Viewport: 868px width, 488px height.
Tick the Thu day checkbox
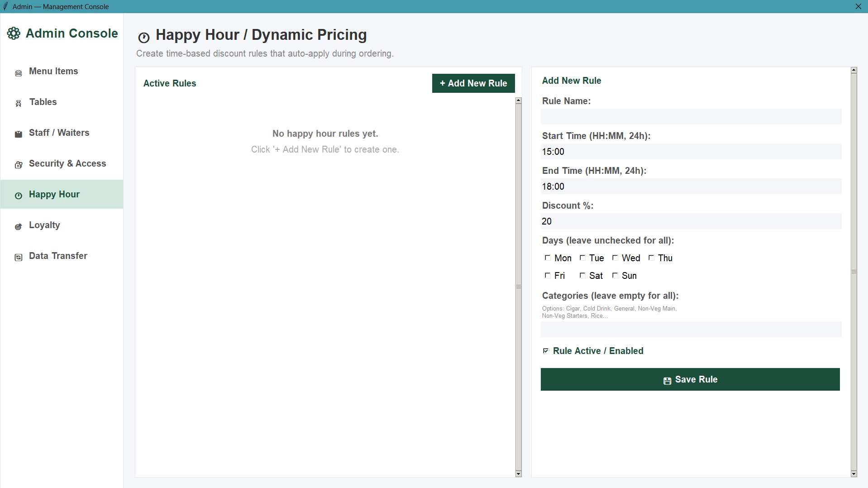pyautogui.click(x=651, y=258)
